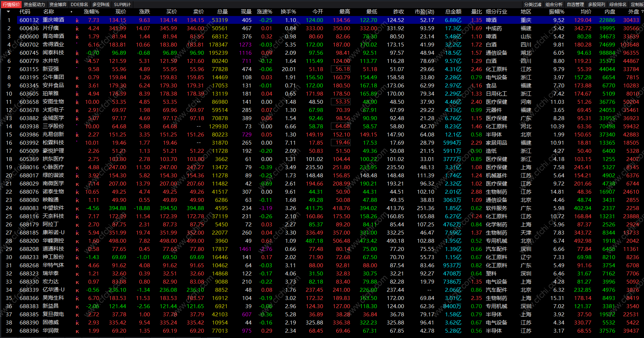
Task: Click stock code 605369
Action: 29,159
